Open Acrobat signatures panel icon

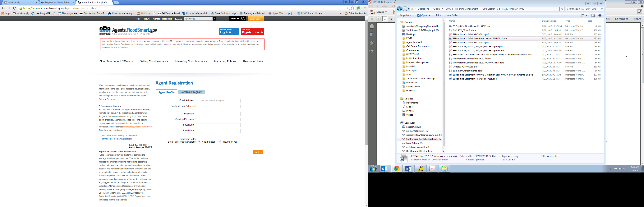[372, 51]
